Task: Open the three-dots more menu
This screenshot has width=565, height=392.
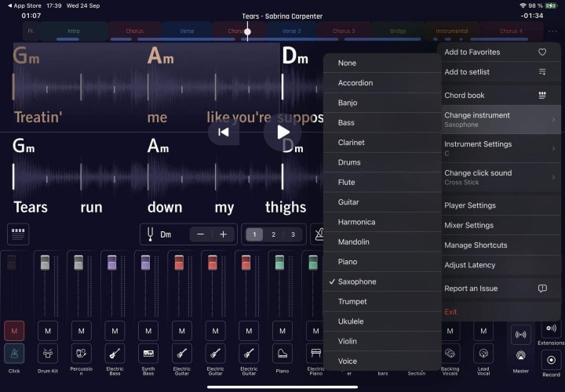Action: (552, 31)
